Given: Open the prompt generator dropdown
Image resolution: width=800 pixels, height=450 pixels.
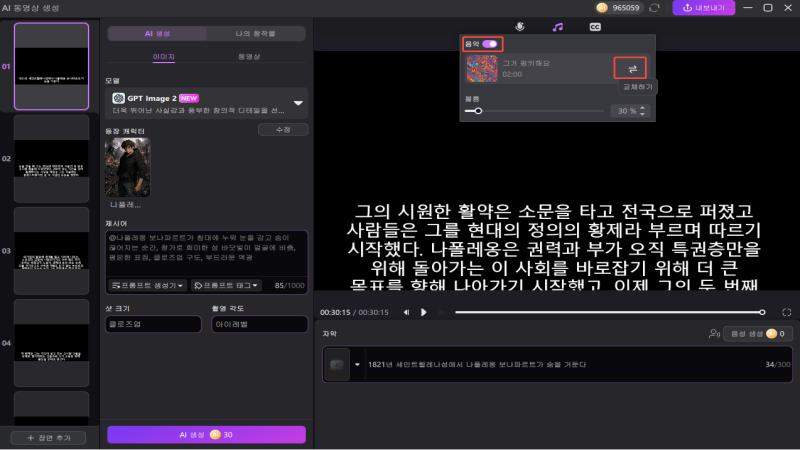Looking at the screenshot, I should [x=147, y=285].
